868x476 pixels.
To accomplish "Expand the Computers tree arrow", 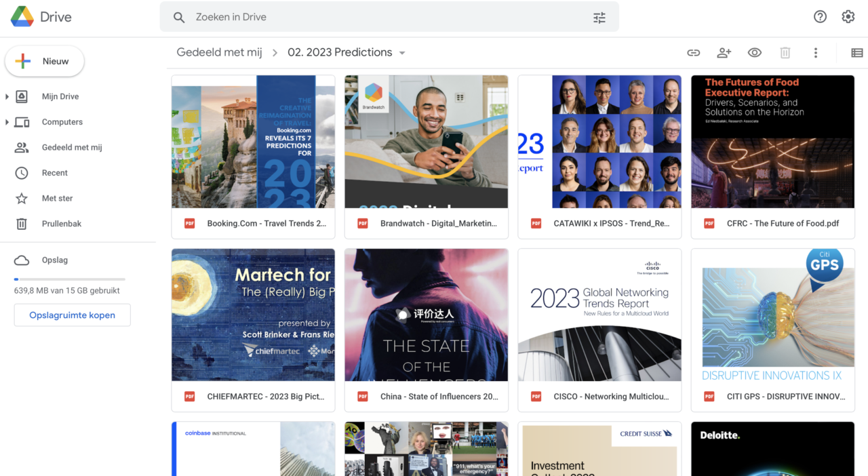I will click(x=7, y=122).
